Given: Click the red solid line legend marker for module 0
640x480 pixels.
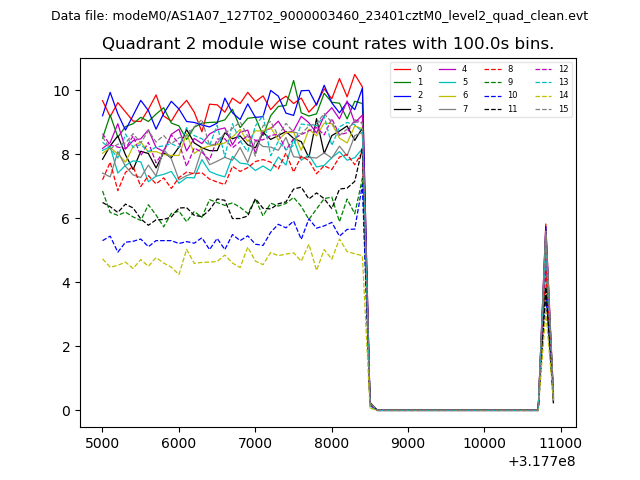Looking at the screenshot, I should [x=402, y=69].
